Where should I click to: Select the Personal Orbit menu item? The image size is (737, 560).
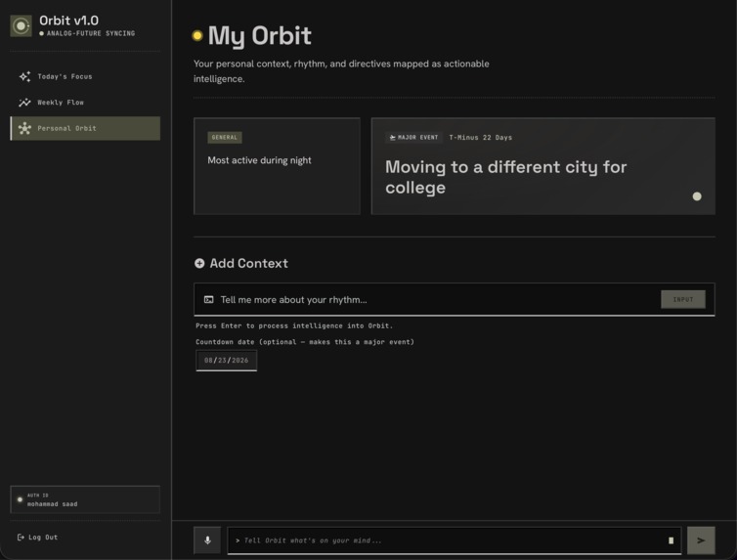point(85,128)
